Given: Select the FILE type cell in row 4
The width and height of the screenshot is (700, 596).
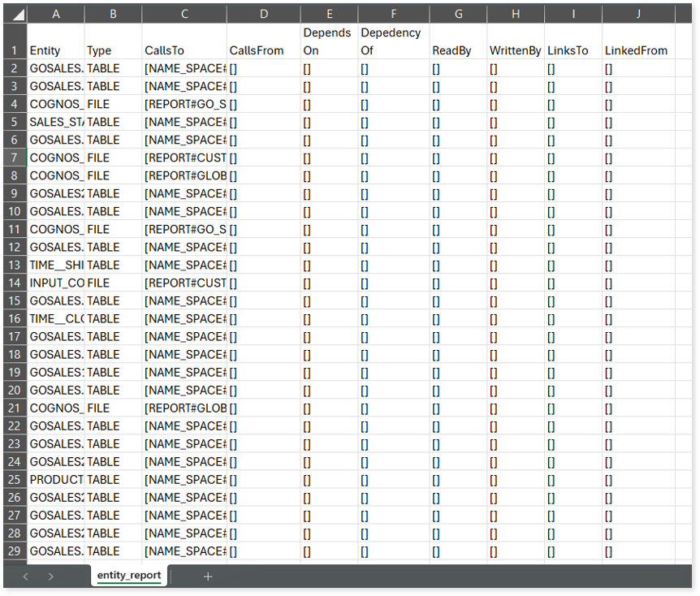Looking at the screenshot, I should tap(113, 104).
